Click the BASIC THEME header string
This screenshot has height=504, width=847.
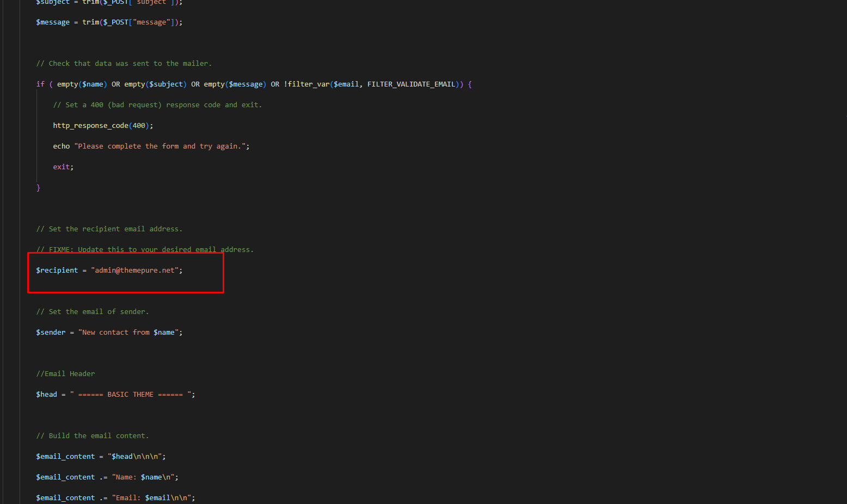click(131, 395)
